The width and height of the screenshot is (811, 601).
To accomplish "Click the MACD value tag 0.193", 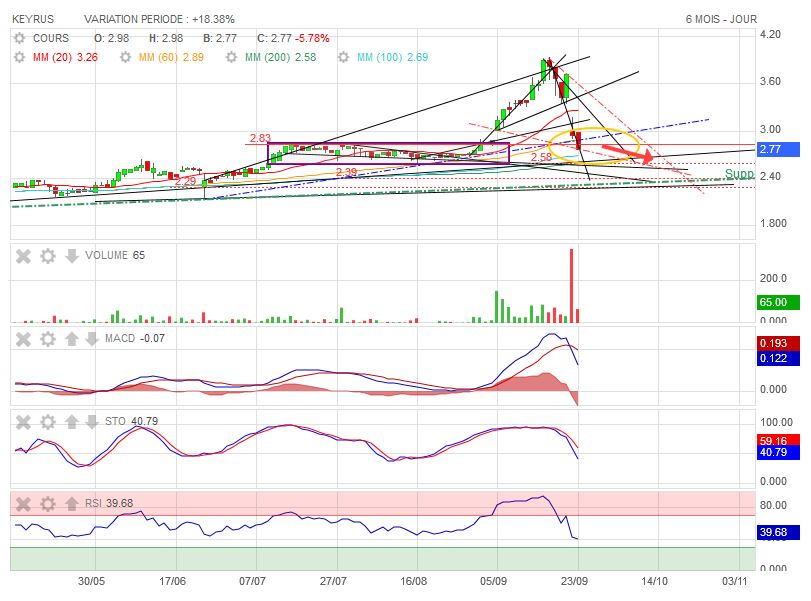I will pyautogui.click(x=777, y=343).
